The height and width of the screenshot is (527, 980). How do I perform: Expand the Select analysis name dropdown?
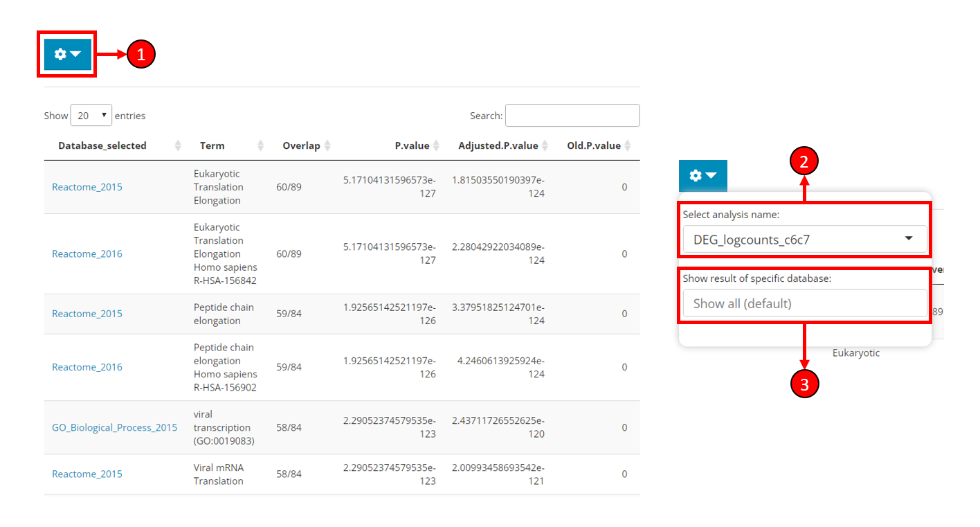pos(804,240)
